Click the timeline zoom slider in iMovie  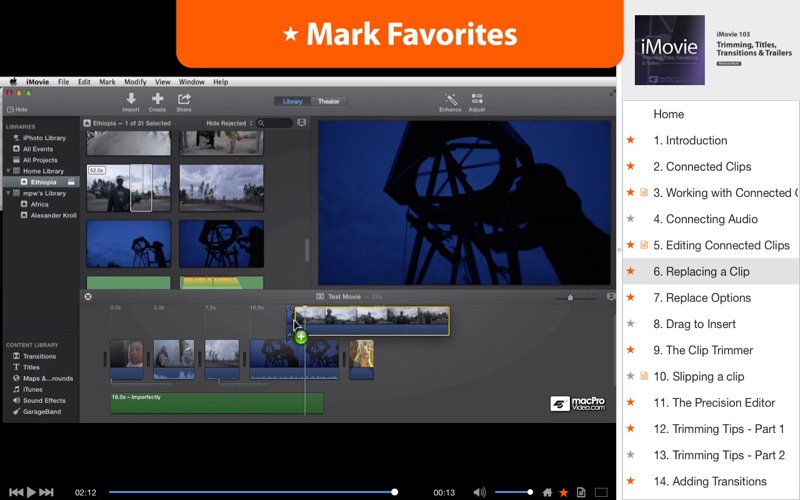tap(576, 297)
